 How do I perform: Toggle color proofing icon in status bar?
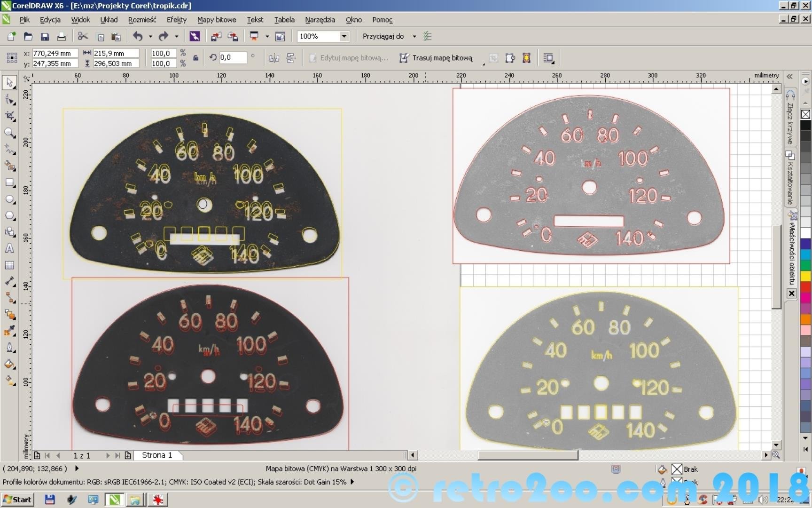[x=616, y=469]
